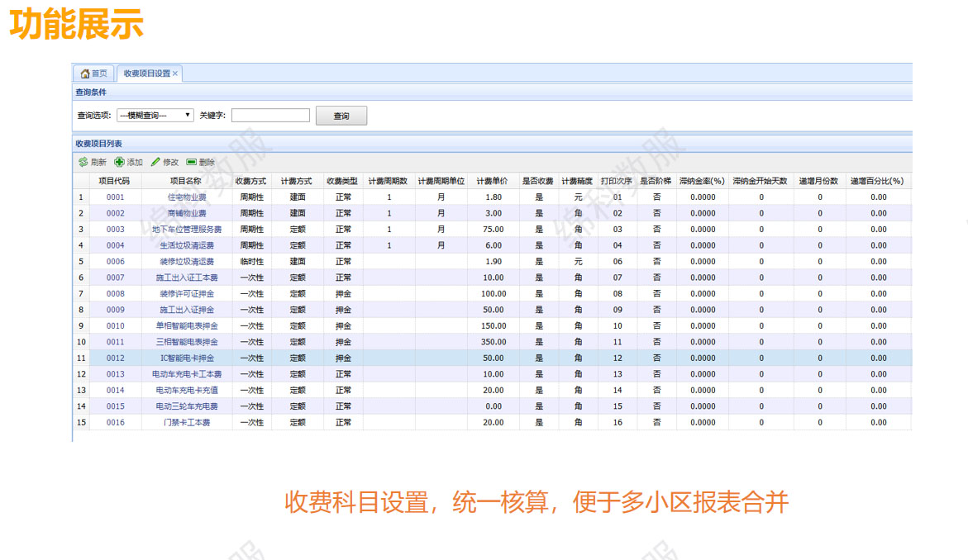Open the 首页 home tab
The width and height of the screenshot is (968, 560).
(x=94, y=74)
